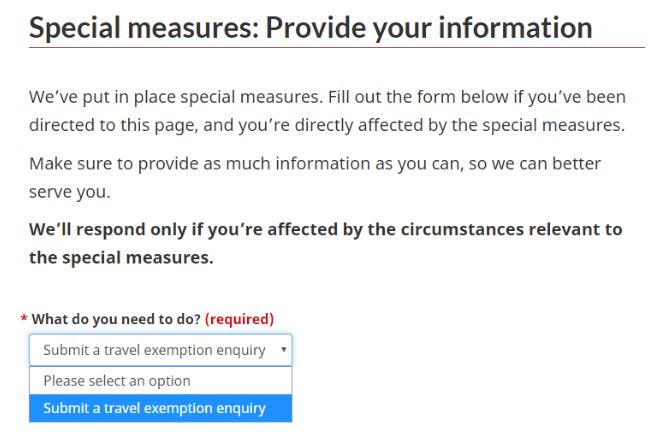Screen dimensions: 653x443
Task: Click the bold line "We'll respond only if"
Action: click(x=325, y=229)
